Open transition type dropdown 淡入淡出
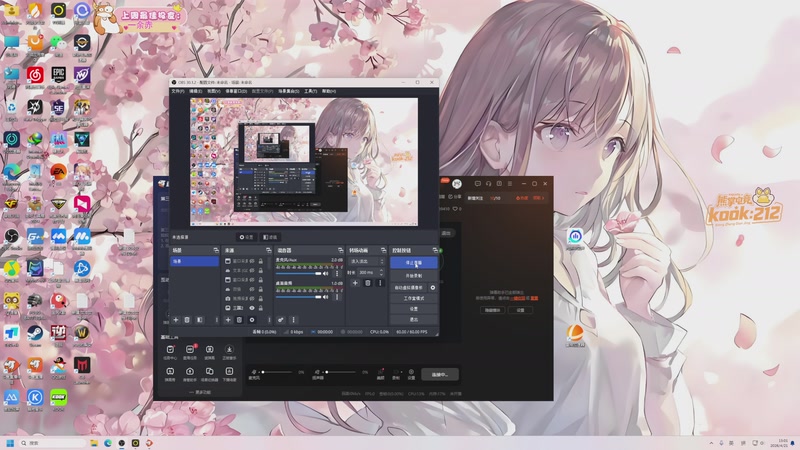800x450 pixels. coord(366,261)
